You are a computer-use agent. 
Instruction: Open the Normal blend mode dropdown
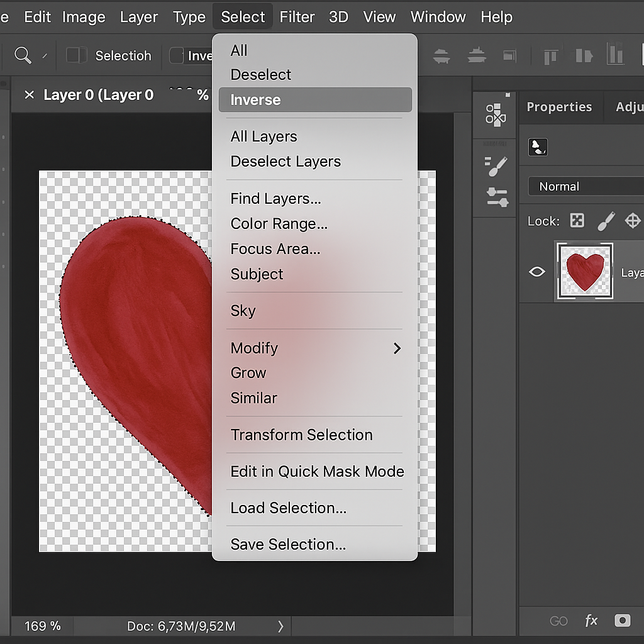[585, 187]
